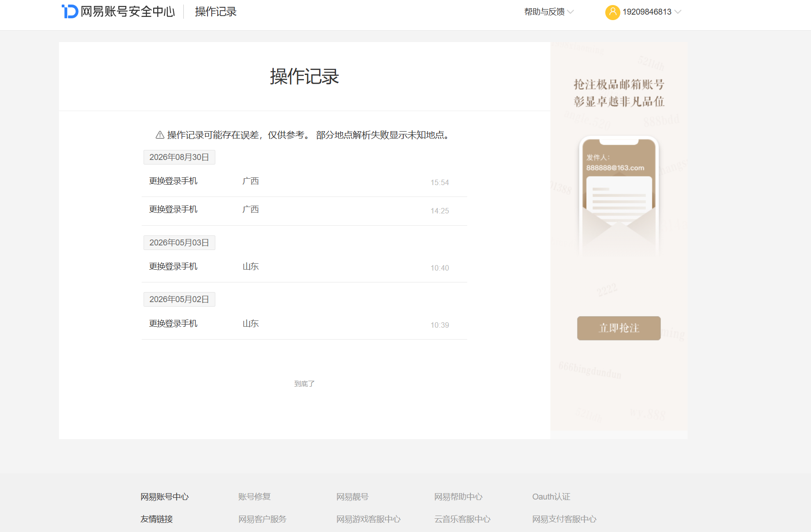This screenshot has width=811, height=532.
Task: Click the 网易账号中心 footer heading
Action: click(x=165, y=497)
